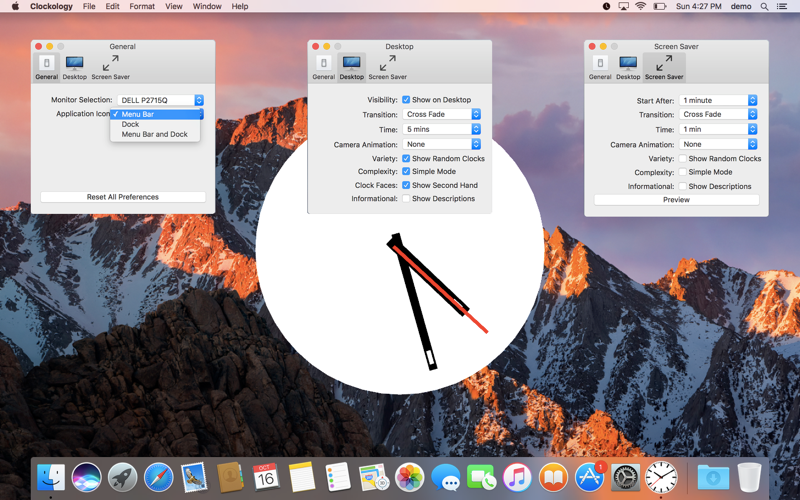800x500 pixels.
Task: Open Calendar app in Dock
Action: coord(266,477)
